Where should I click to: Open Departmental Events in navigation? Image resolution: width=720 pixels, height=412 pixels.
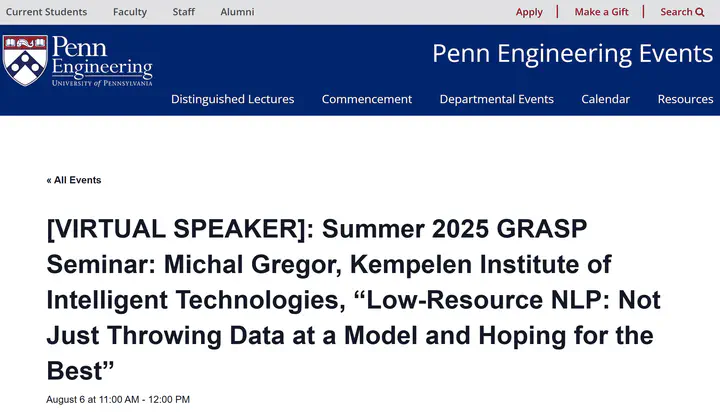[x=496, y=99]
